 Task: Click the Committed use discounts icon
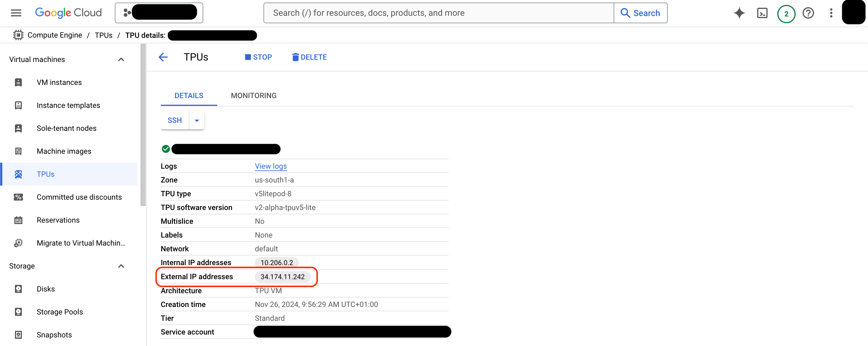[x=18, y=197]
